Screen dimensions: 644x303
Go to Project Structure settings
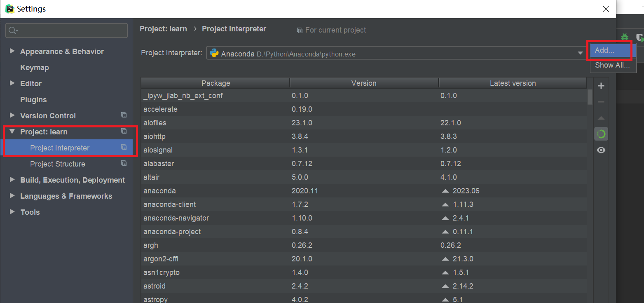[x=57, y=164]
